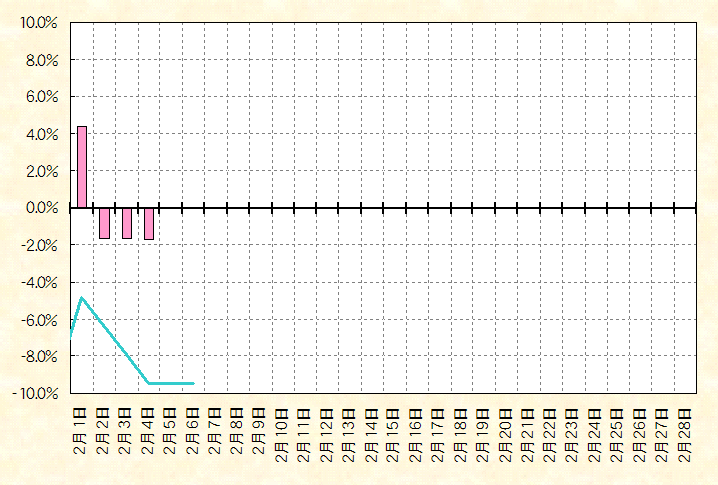Click the 10.0% label on the vertical axis
Viewport: 718px width, 485px height.
[x=38, y=23]
